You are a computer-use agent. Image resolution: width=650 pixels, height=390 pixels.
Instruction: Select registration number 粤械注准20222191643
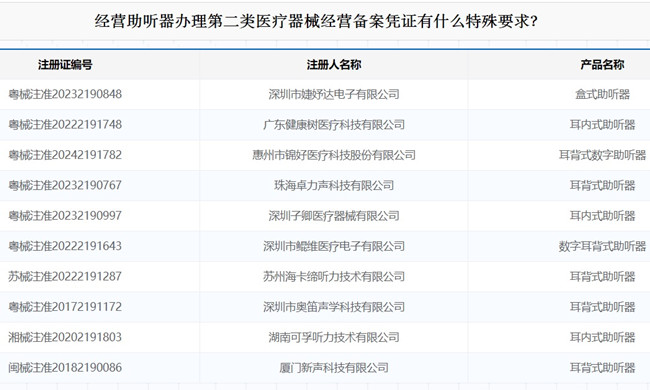[x=65, y=246]
